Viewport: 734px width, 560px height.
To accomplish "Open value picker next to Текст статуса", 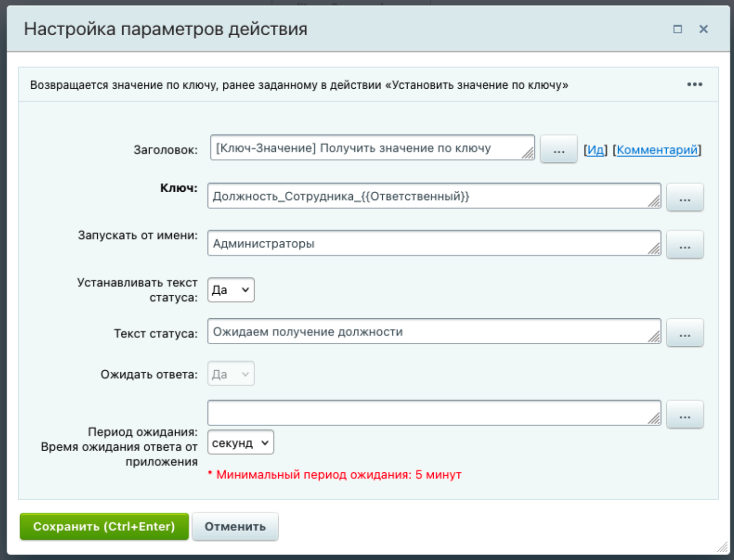I will coord(684,333).
